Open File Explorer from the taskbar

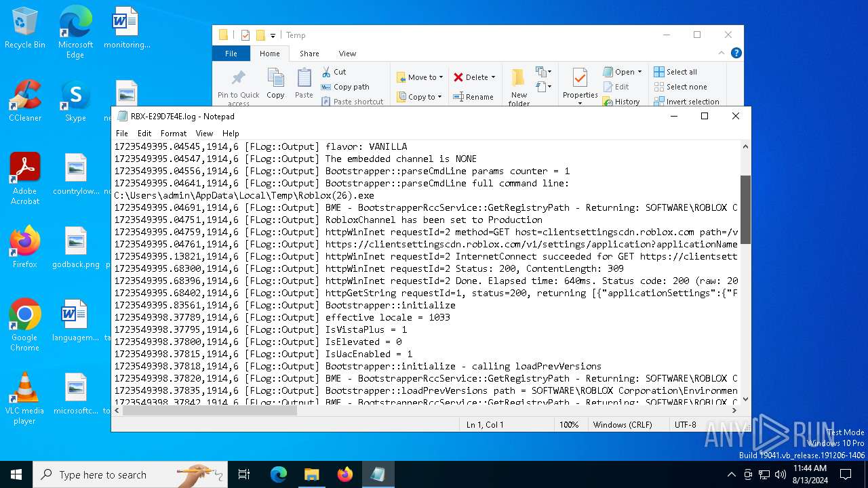(311, 474)
